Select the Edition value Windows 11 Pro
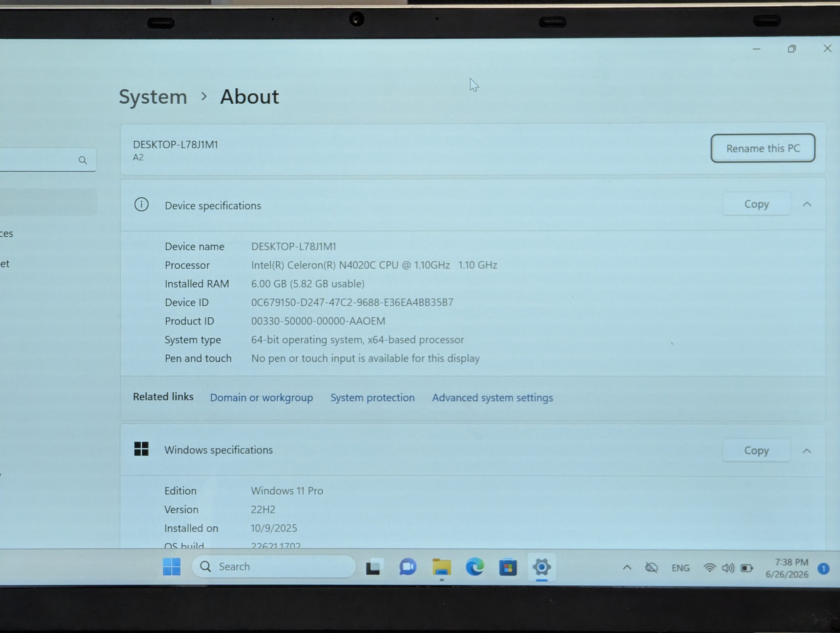 coord(287,491)
